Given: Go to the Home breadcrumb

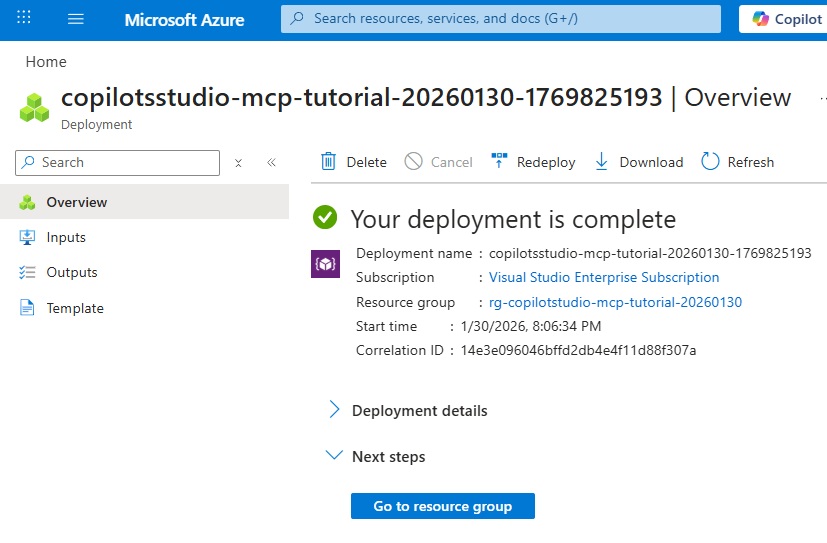Looking at the screenshot, I should coord(46,62).
